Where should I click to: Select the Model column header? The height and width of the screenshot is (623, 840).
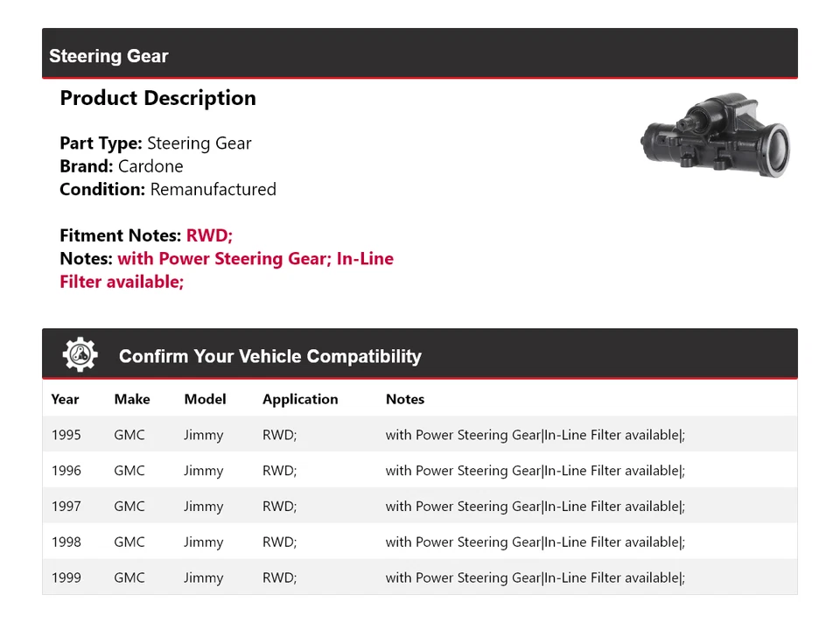pos(205,399)
